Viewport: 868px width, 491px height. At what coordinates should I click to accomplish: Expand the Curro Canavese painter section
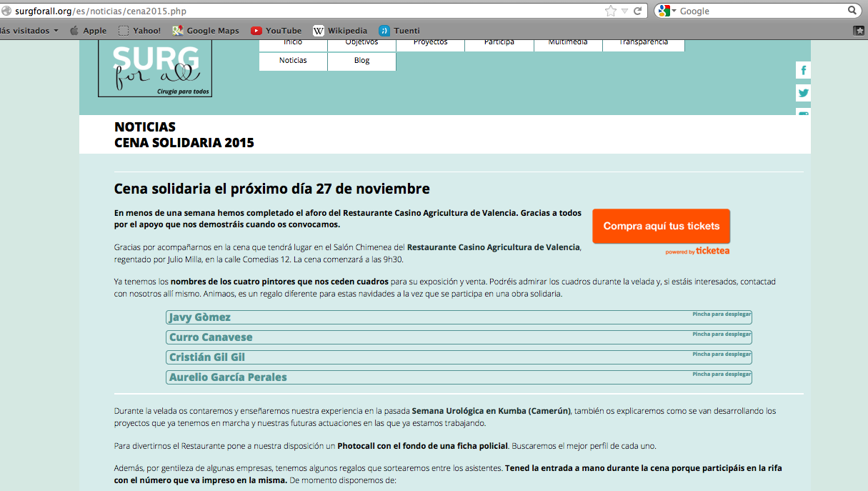pyautogui.click(x=459, y=337)
